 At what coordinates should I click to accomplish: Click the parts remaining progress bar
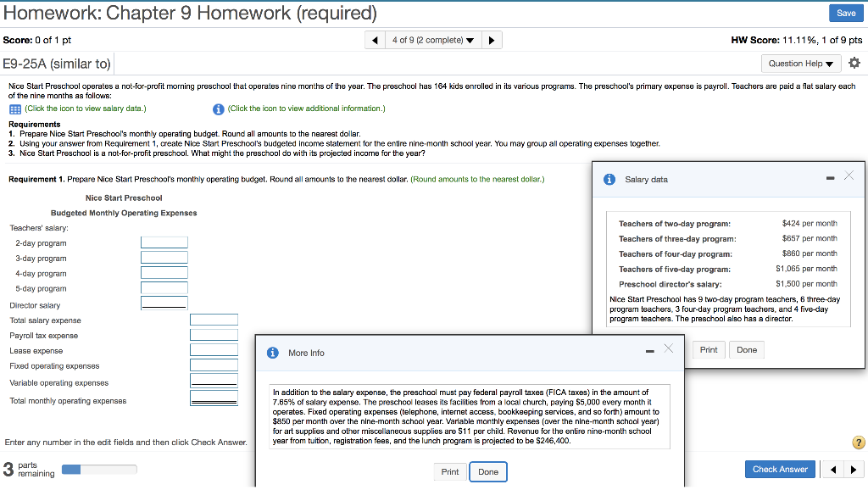97,467
